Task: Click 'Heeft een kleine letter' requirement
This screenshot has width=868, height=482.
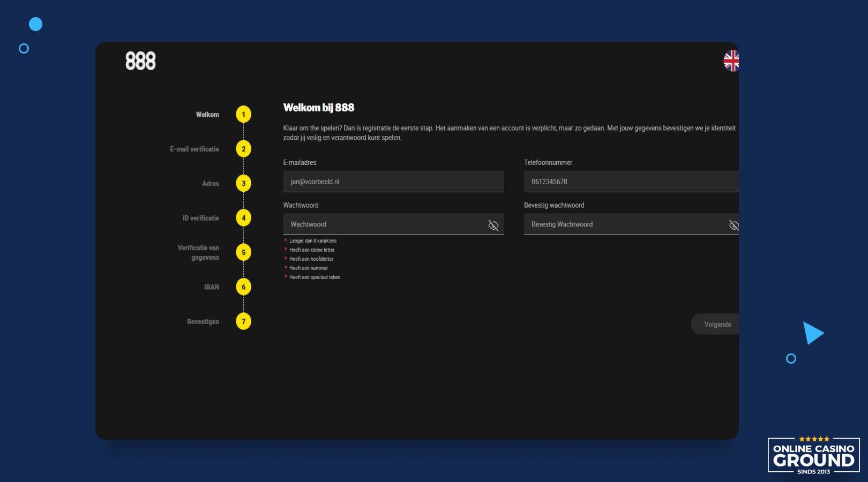Action: click(312, 250)
